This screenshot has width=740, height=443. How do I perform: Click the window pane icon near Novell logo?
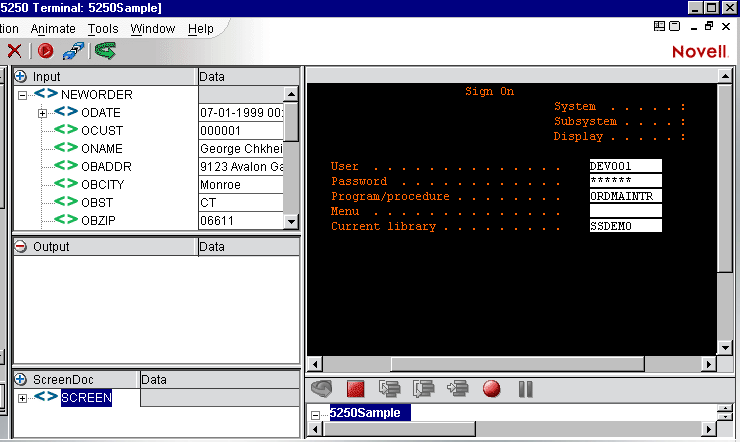[675, 26]
